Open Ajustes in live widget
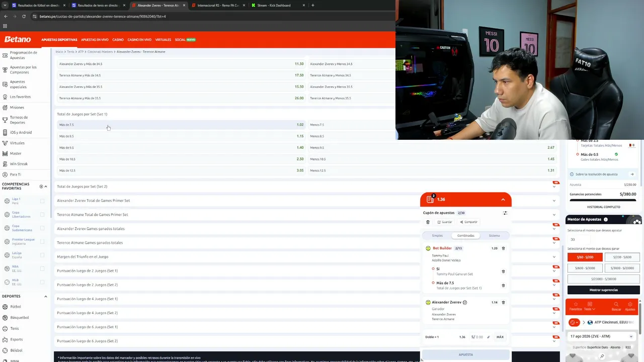This screenshot has width=644, height=362. pyautogui.click(x=630, y=306)
